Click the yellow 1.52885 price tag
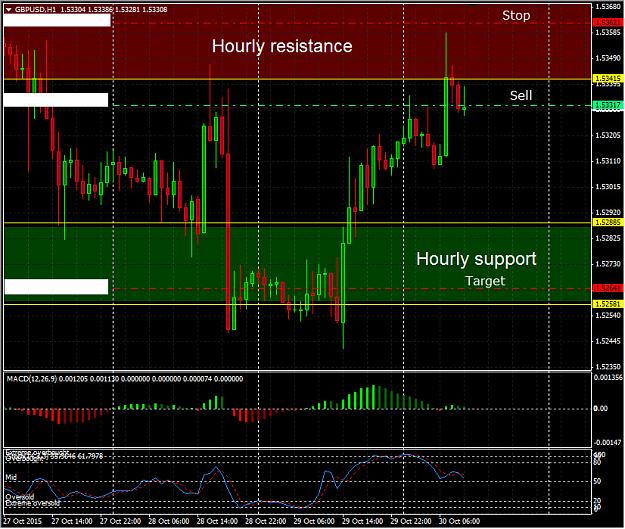The image size is (625, 529). pos(607,222)
